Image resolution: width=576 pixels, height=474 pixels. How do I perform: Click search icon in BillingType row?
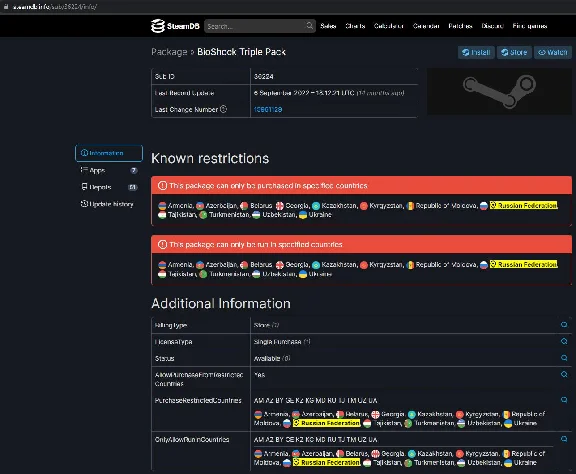click(x=564, y=324)
